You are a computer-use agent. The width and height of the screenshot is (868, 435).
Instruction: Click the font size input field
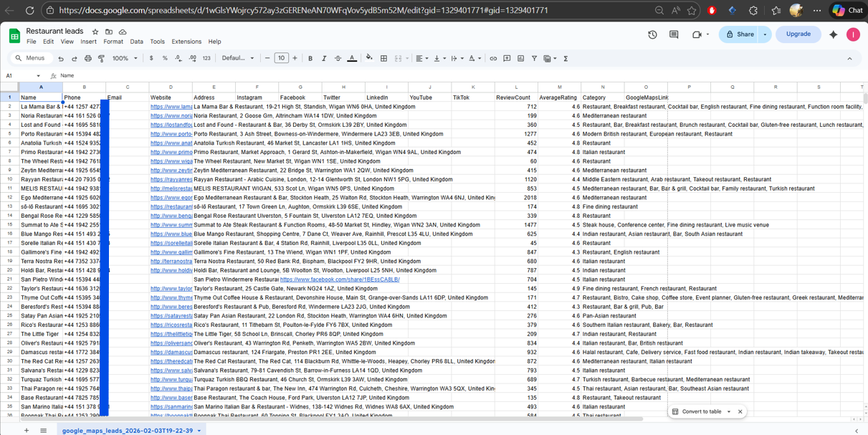pyautogui.click(x=281, y=58)
